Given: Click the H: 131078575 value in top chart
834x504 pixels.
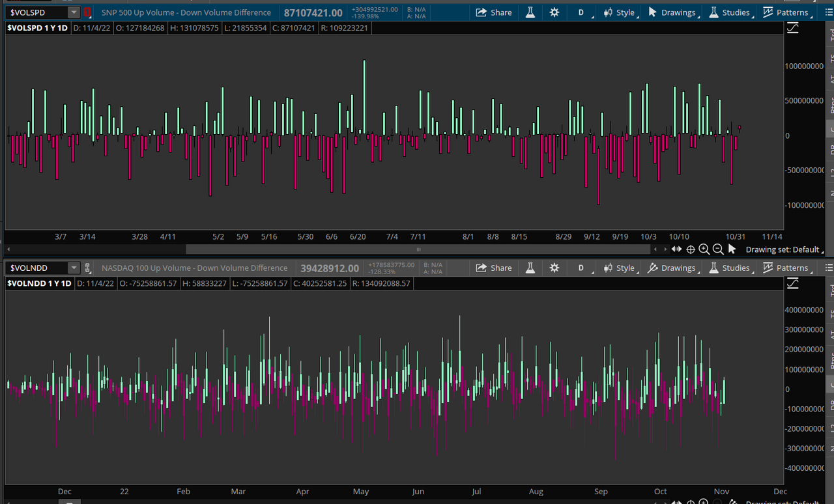Looking at the screenshot, I should [195, 28].
